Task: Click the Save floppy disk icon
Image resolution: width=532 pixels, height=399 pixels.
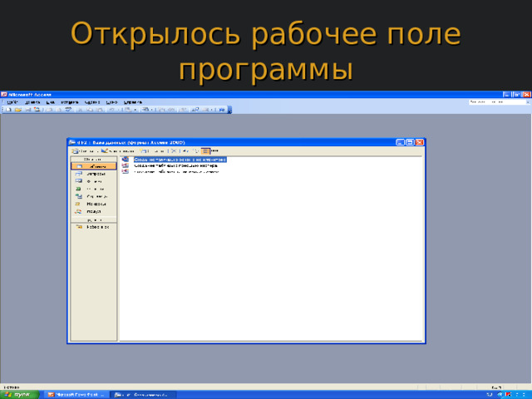Action: [27, 110]
